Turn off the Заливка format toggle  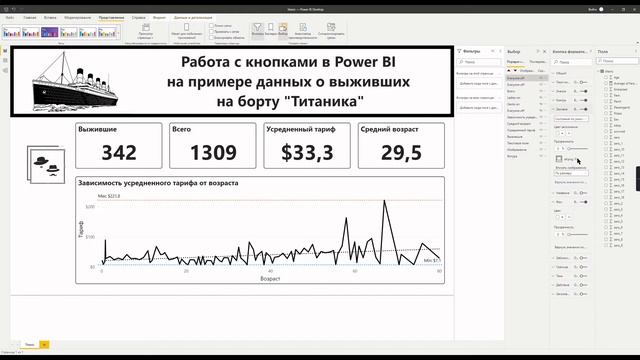tap(584, 109)
